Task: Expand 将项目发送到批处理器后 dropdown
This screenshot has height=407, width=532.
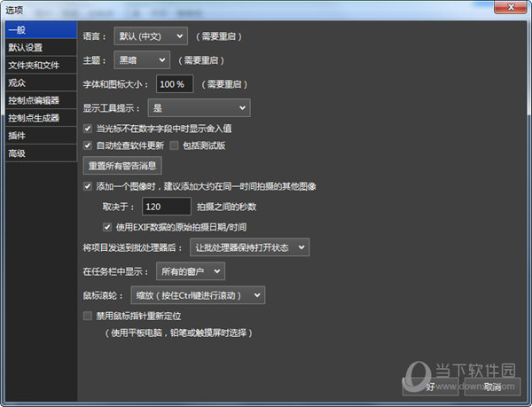Action: pyautogui.click(x=250, y=247)
